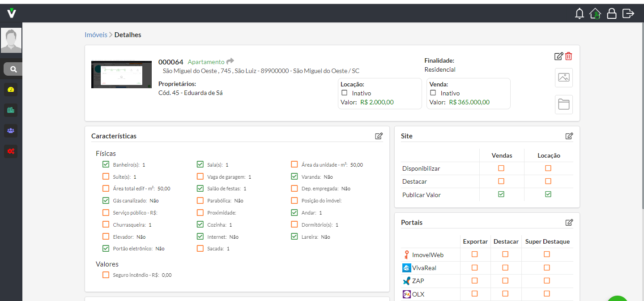The width and height of the screenshot is (644, 301).
Task: Enable the Churrasqueira checkbox
Action: [106, 224]
